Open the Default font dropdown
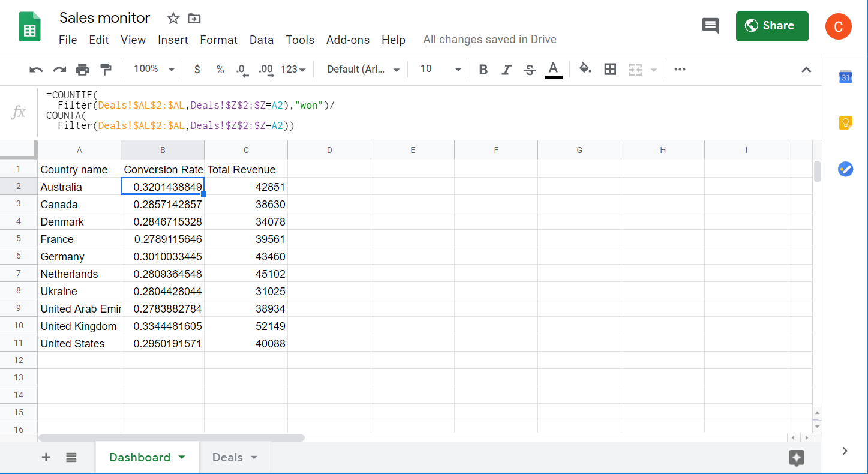This screenshot has height=474, width=868. tap(364, 70)
